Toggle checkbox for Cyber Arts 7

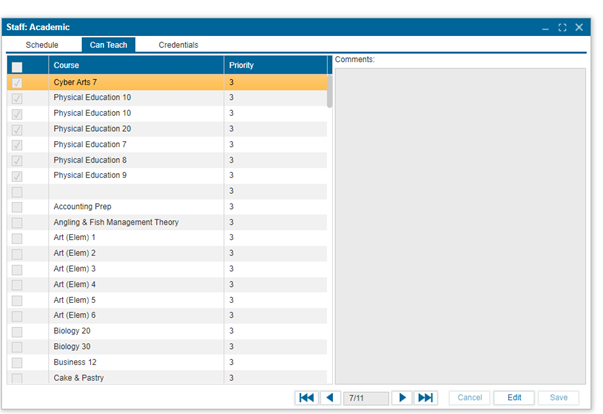tap(17, 83)
